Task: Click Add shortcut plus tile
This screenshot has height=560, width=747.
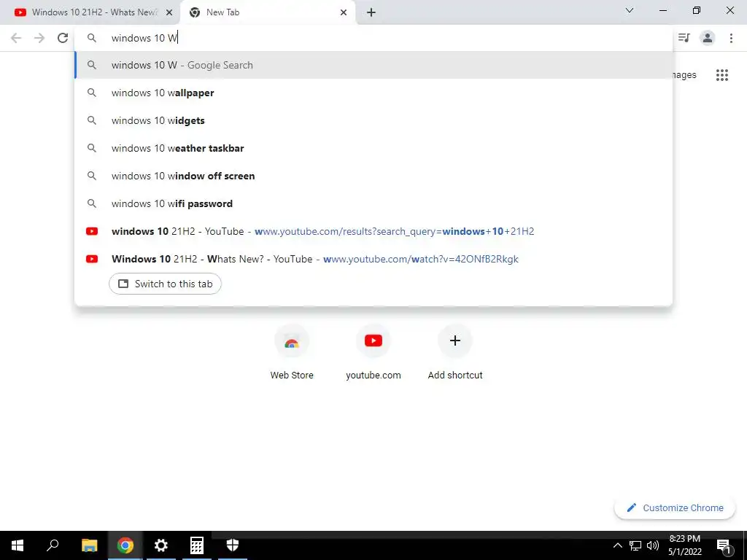Action: (x=455, y=352)
